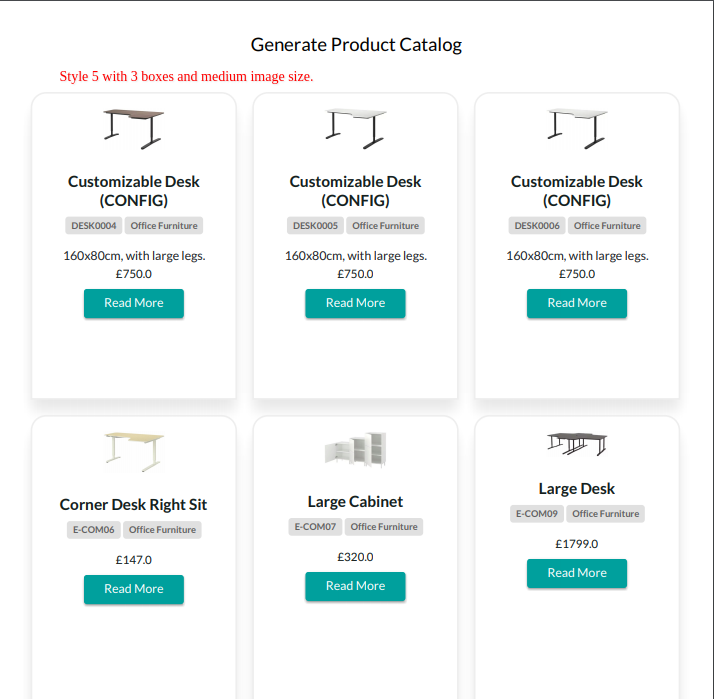The height and width of the screenshot is (699, 714).
Task: Open the Large Cabinet product image
Action: pyautogui.click(x=355, y=450)
